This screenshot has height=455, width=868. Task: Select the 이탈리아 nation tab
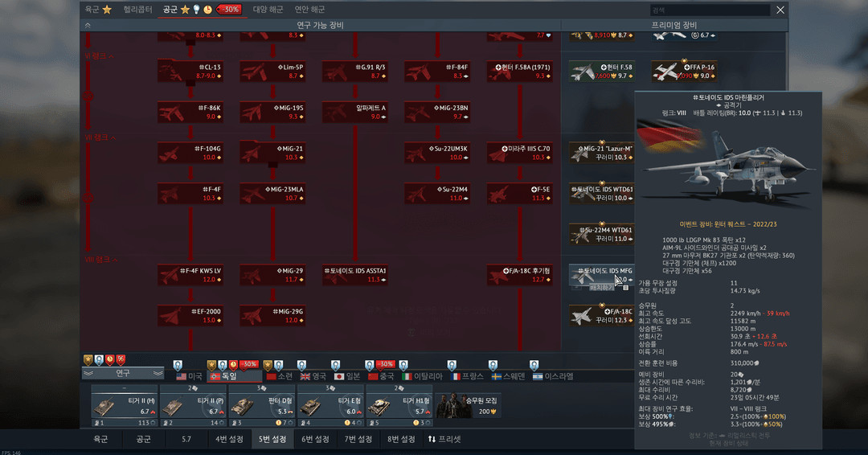tap(421, 376)
